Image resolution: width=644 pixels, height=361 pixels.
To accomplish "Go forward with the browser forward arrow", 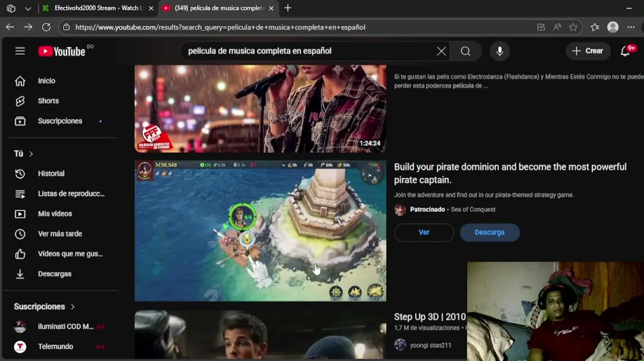I will pyautogui.click(x=28, y=27).
